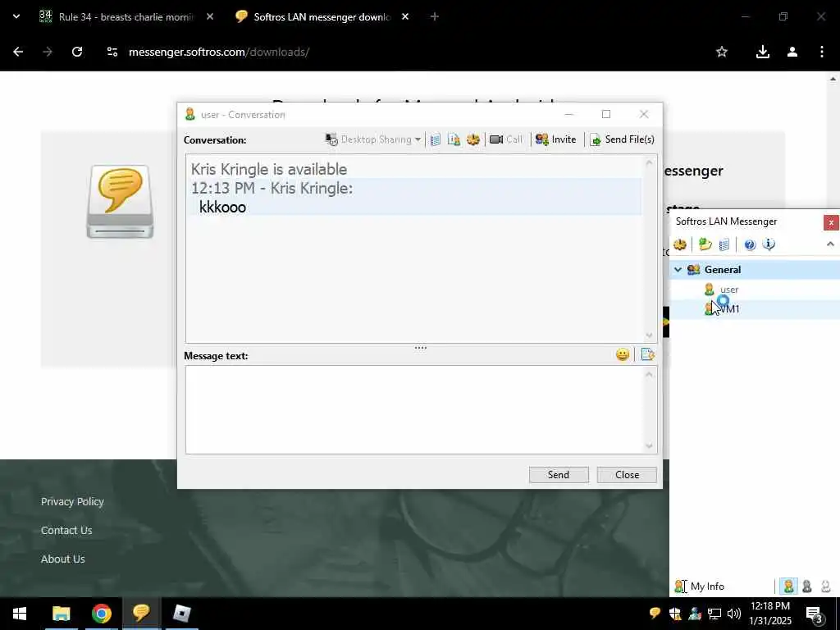Send the message
840x630 pixels.
pyautogui.click(x=559, y=475)
